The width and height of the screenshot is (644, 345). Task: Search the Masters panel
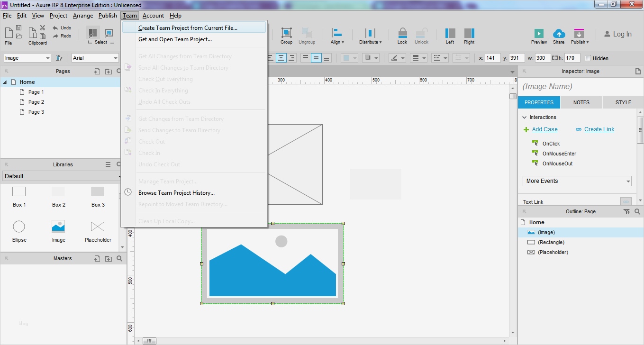coord(119,259)
